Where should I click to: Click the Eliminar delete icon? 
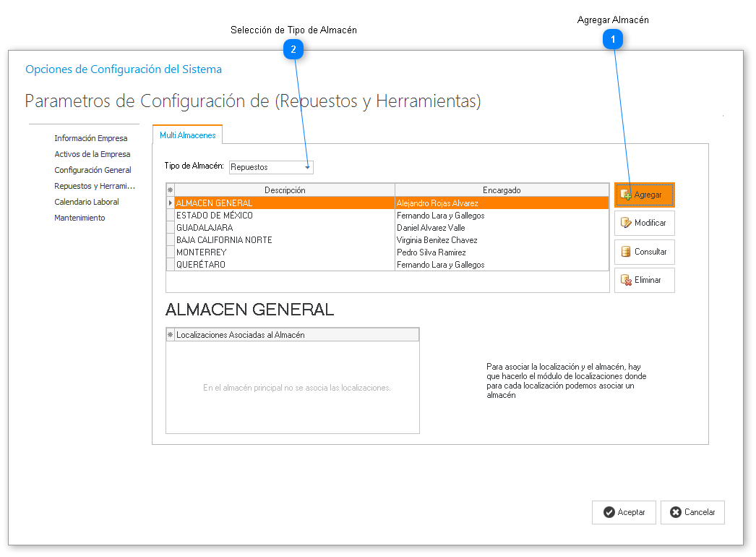tap(626, 280)
